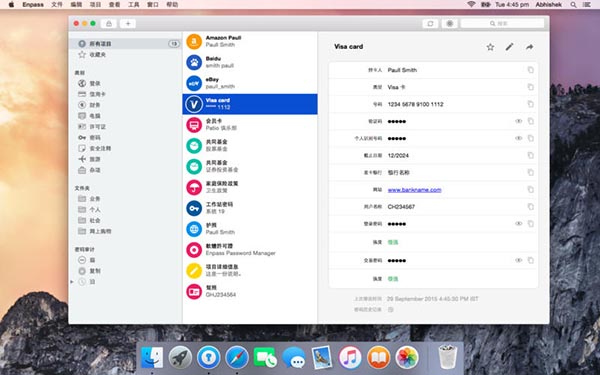This screenshot has height=375, width=600.
Task: Select the 工作站密码 item
Action: [250, 208]
